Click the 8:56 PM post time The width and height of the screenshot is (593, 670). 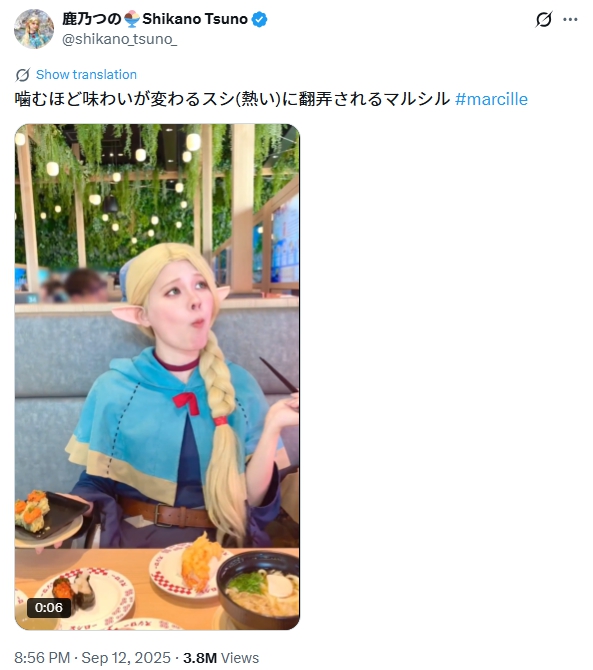coord(42,658)
